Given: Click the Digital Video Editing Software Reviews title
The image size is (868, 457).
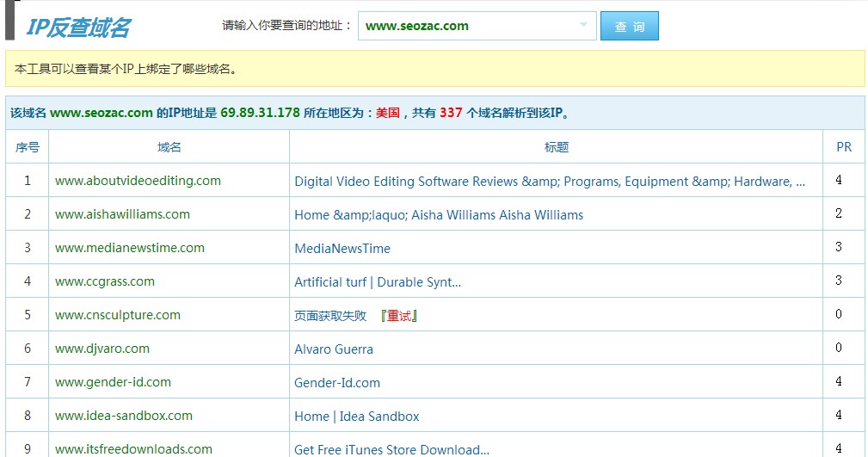Looking at the screenshot, I should pyautogui.click(x=550, y=182).
